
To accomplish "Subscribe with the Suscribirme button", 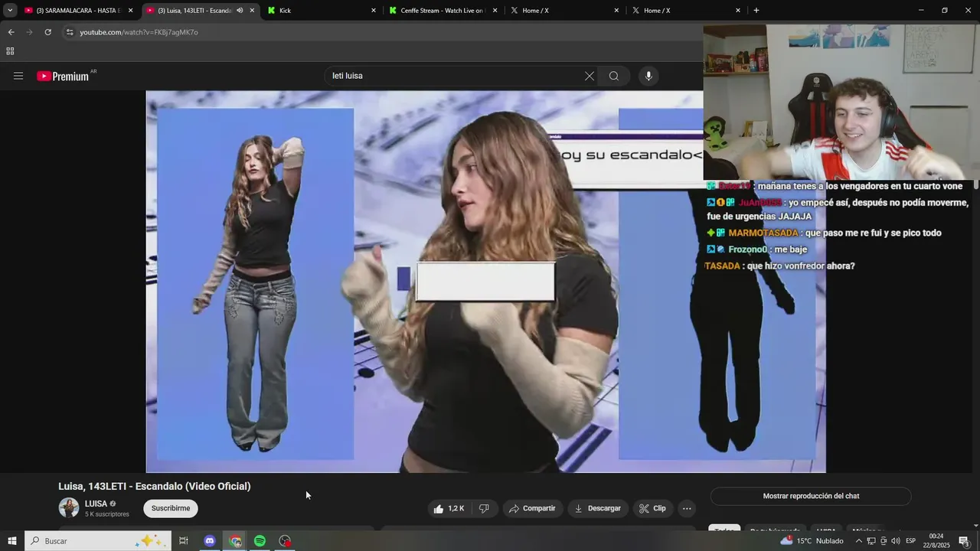I will point(171,508).
